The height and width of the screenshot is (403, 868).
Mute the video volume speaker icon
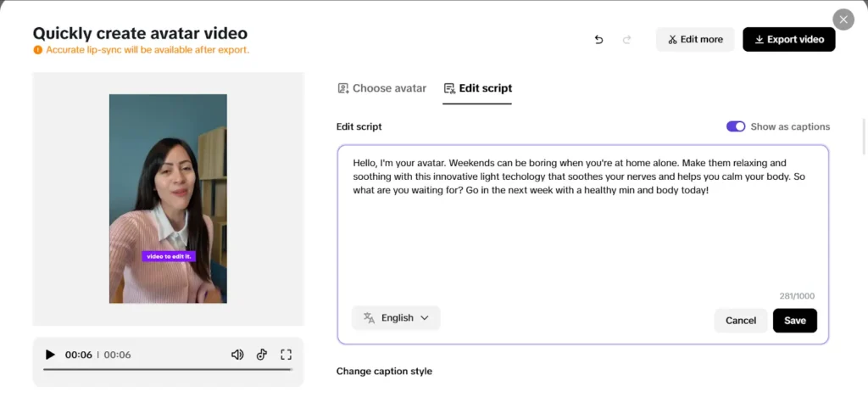pos(237,355)
